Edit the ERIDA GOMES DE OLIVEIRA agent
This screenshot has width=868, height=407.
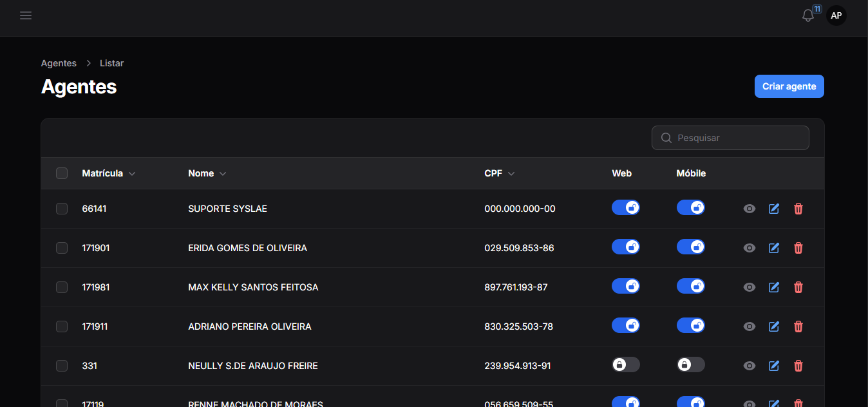(774, 248)
